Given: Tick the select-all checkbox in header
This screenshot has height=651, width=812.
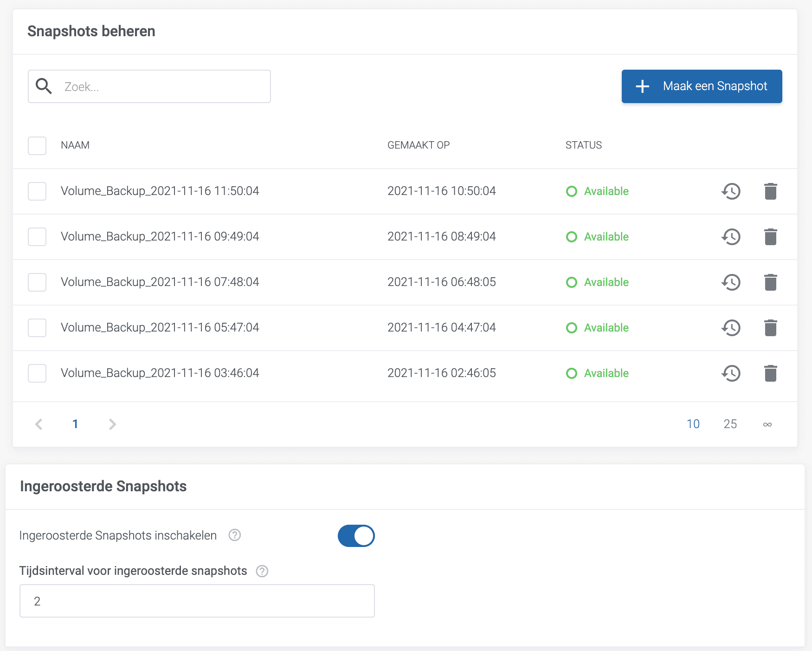Looking at the screenshot, I should tap(37, 146).
